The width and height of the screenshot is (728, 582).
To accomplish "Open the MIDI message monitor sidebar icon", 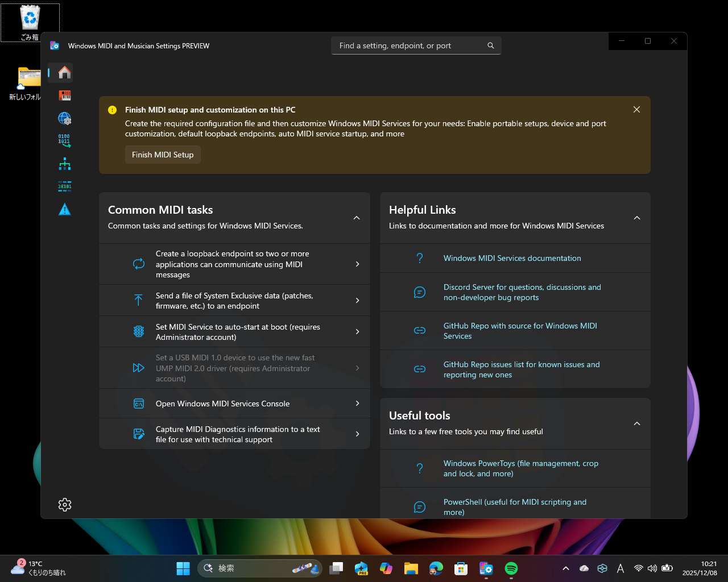I will 64,141.
